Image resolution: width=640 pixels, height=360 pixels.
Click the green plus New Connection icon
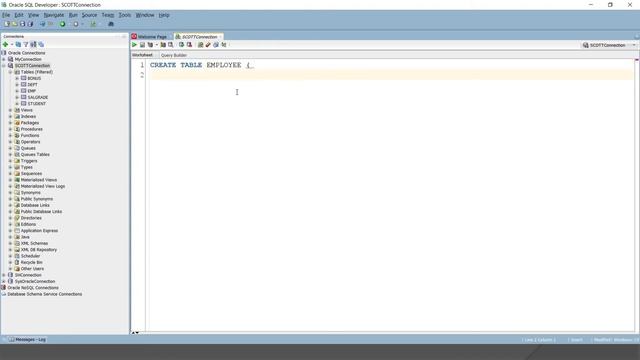[5, 44]
